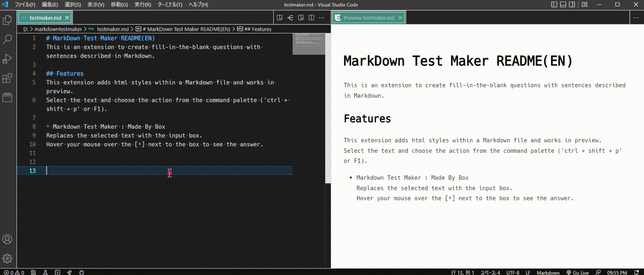Place cursor on empty line 13
The width and height of the screenshot is (644, 275).
pos(169,170)
